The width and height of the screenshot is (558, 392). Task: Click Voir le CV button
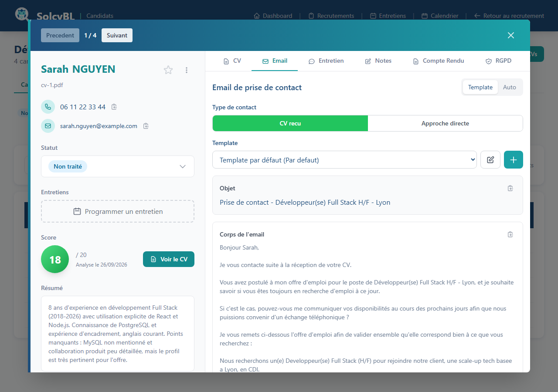click(169, 259)
